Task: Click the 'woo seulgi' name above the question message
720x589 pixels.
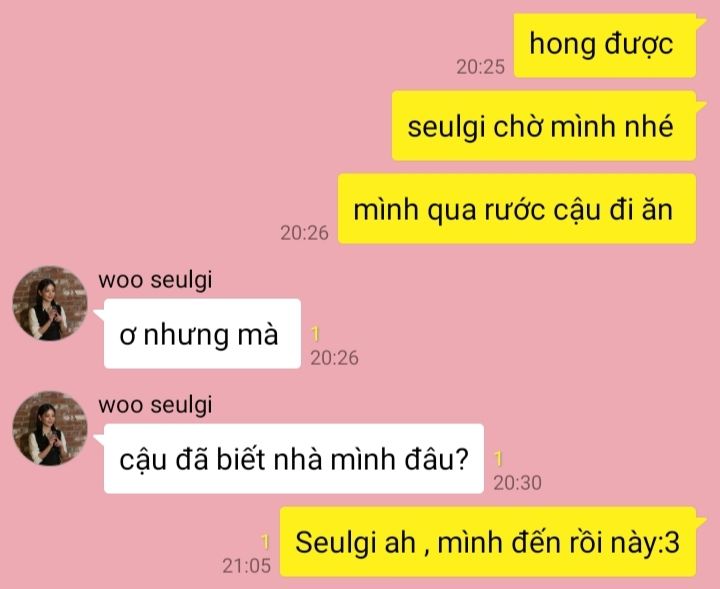Action: pos(155,405)
